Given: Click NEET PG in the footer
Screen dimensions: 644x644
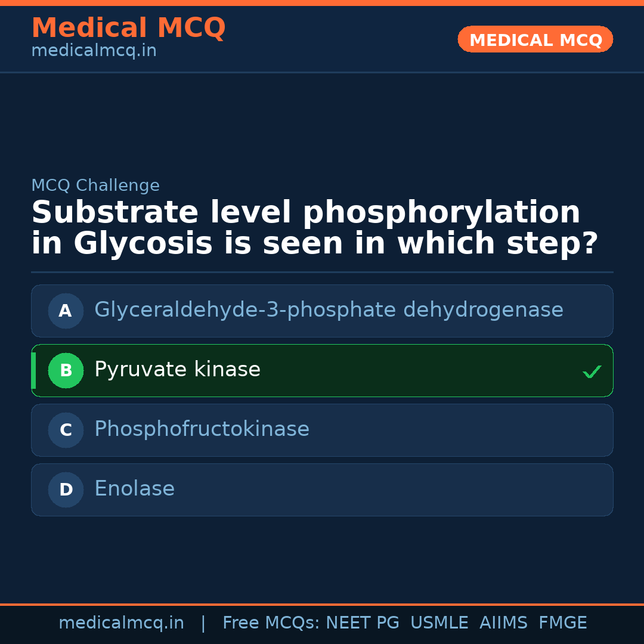Looking at the screenshot, I should 363,623.
